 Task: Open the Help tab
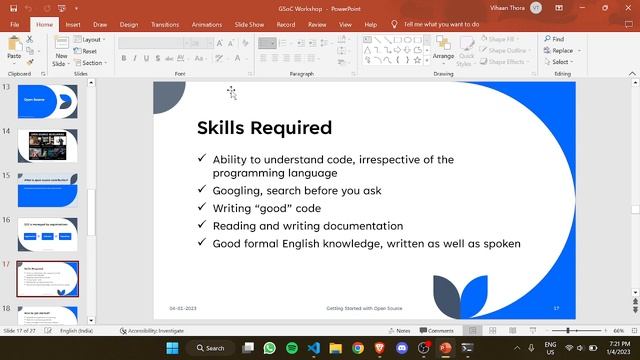370,24
